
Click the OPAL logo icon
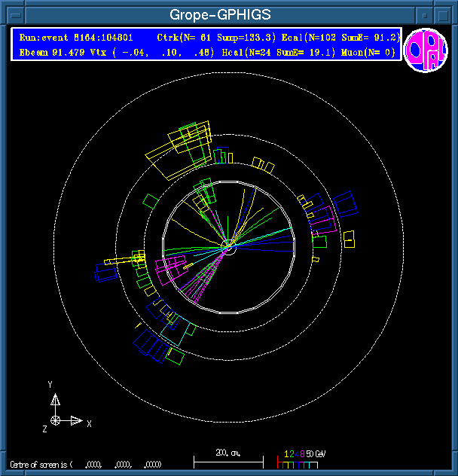click(x=426, y=50)
